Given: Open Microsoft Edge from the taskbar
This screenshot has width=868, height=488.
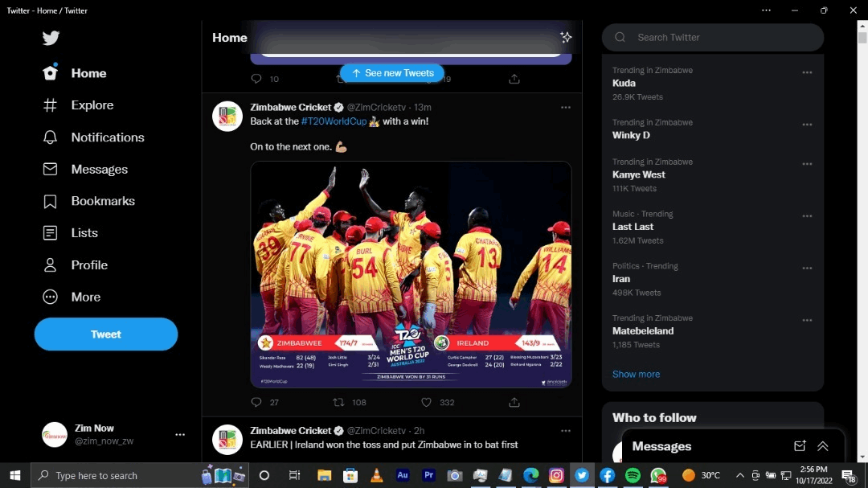Looking at the screenshot, I should tap(531, 475).
